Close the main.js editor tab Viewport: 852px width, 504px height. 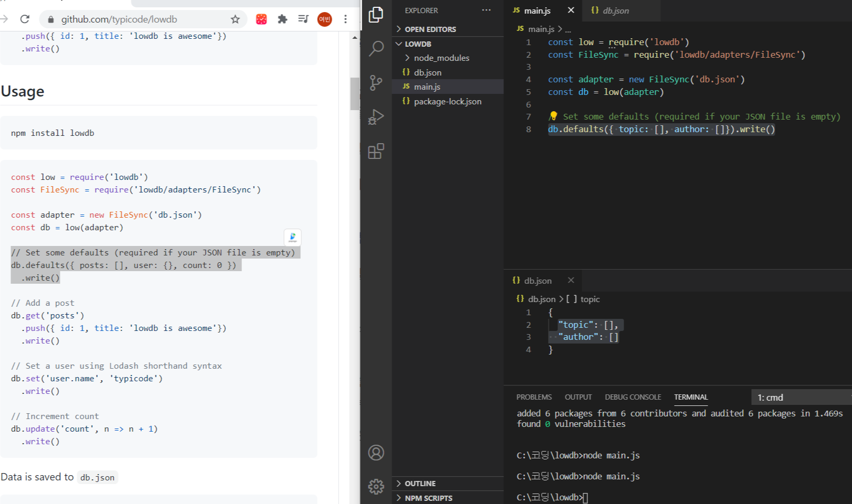571,10
